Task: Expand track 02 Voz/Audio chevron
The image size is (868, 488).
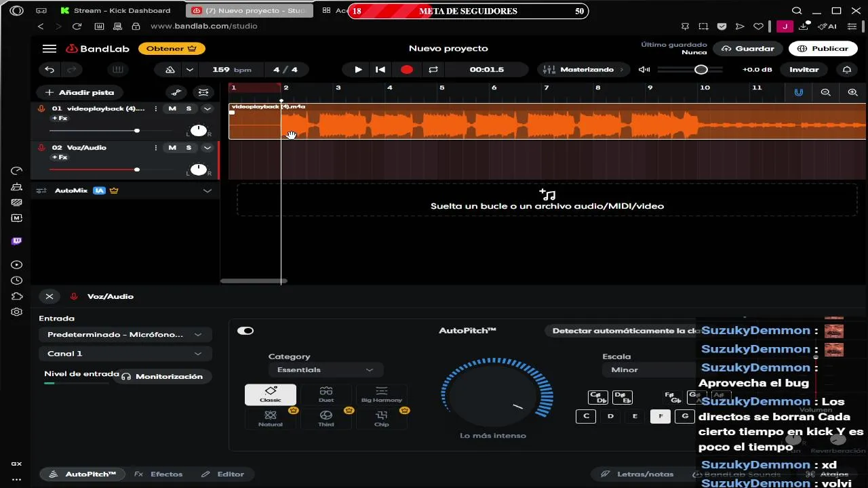Action: point(208,148)
